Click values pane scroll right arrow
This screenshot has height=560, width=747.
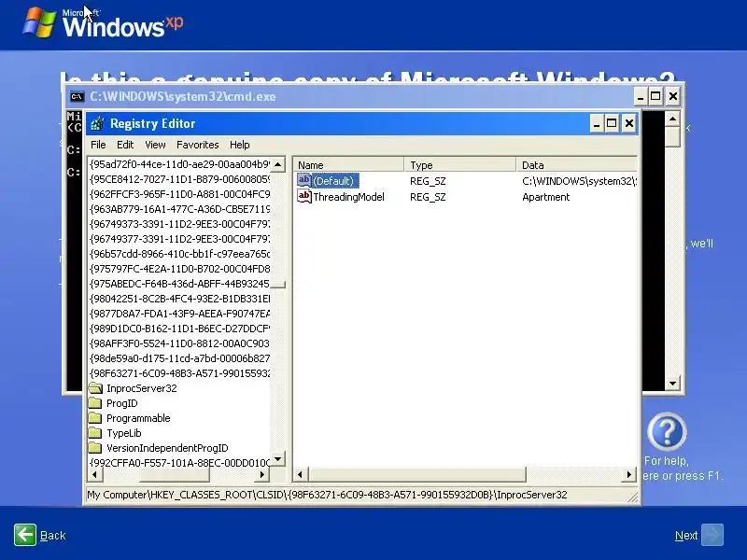click(x=629, y=474)
